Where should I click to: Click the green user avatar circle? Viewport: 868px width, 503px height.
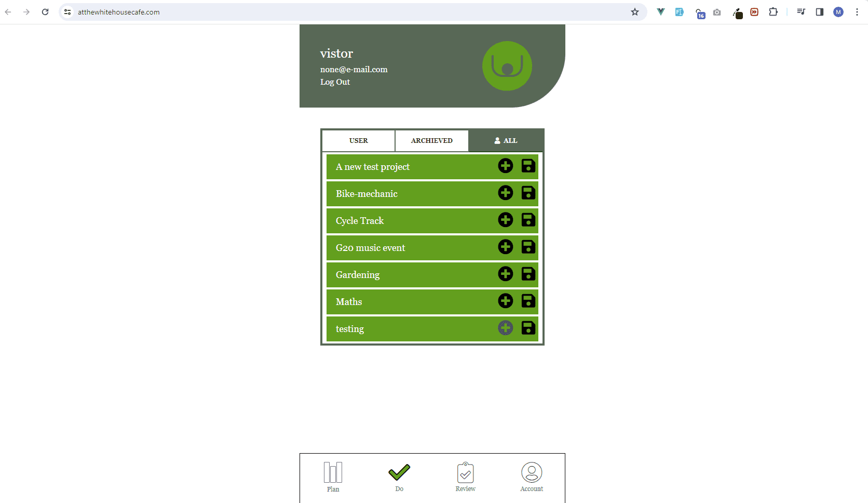point(507,66)
